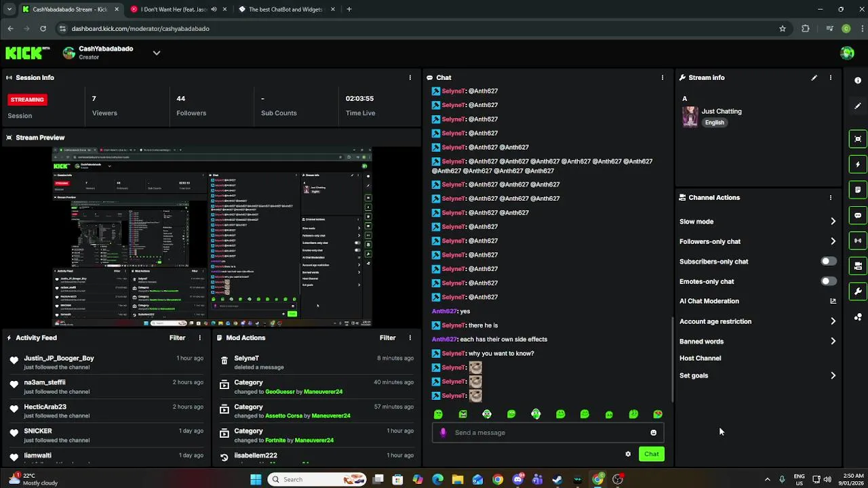Open the info icon in right sidebar

[858, 81]
